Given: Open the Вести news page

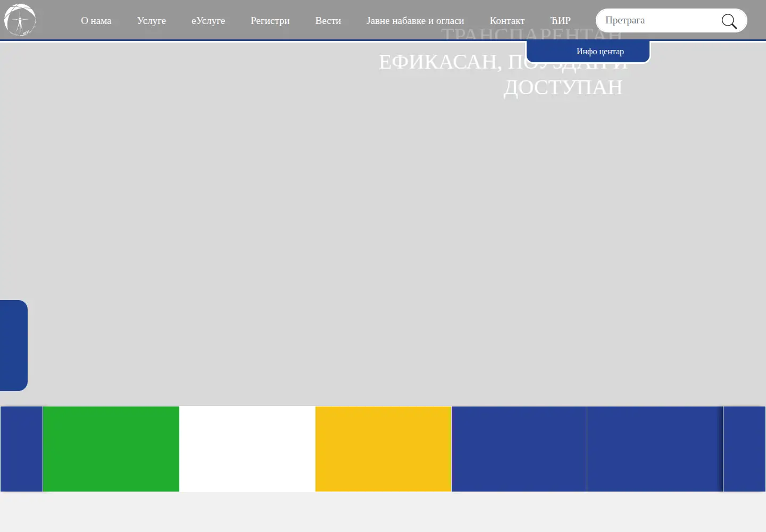Looking at the screenshot, I should tap(328, 21).
